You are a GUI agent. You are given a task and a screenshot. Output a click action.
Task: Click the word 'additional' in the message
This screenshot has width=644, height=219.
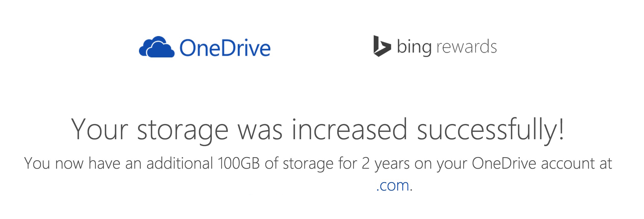click(180, 163)
